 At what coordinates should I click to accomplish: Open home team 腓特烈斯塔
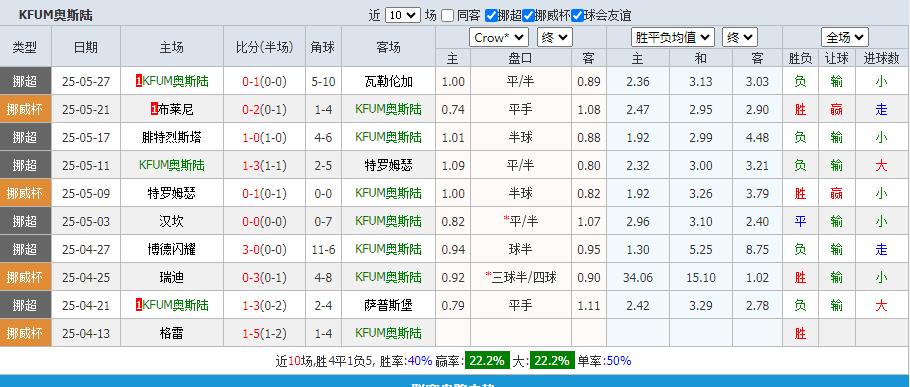point(172,137)
